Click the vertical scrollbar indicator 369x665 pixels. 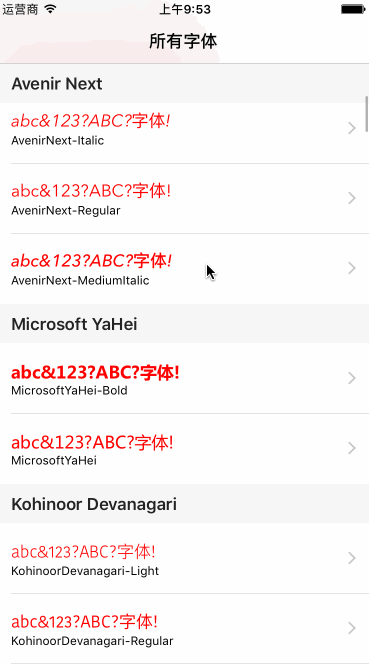(366, 114)
